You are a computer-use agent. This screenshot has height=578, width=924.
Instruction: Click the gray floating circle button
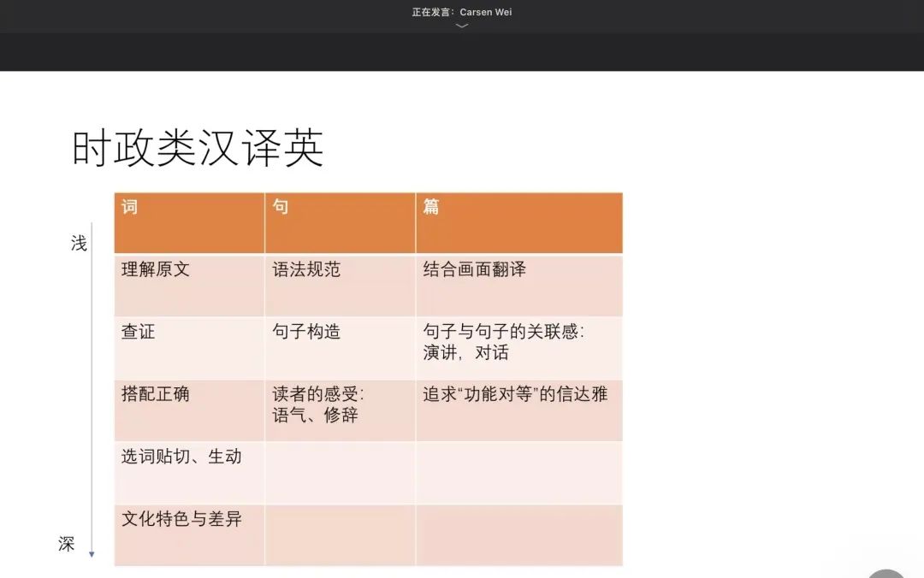coord(886,573)
